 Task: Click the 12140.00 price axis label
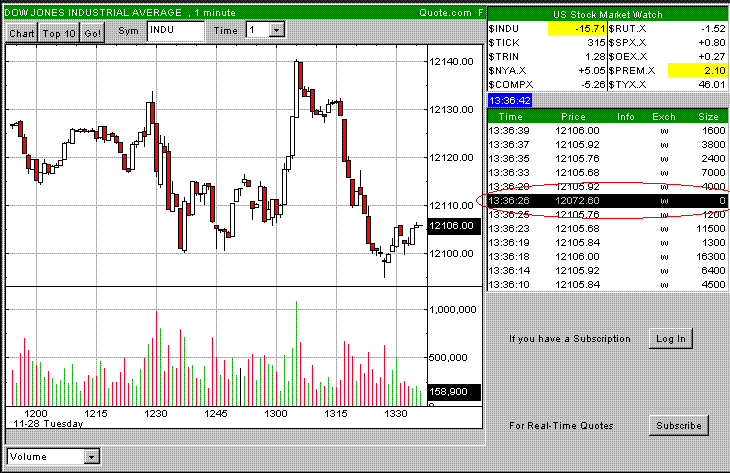[x=451, y=61]
